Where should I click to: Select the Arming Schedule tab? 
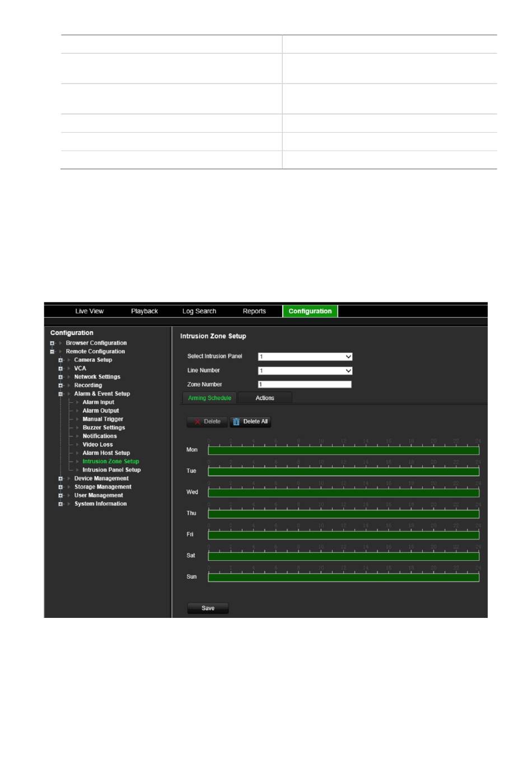[209, 398]
